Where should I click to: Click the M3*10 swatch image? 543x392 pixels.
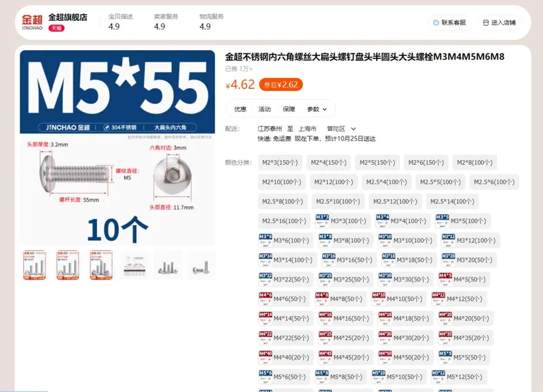385,241
